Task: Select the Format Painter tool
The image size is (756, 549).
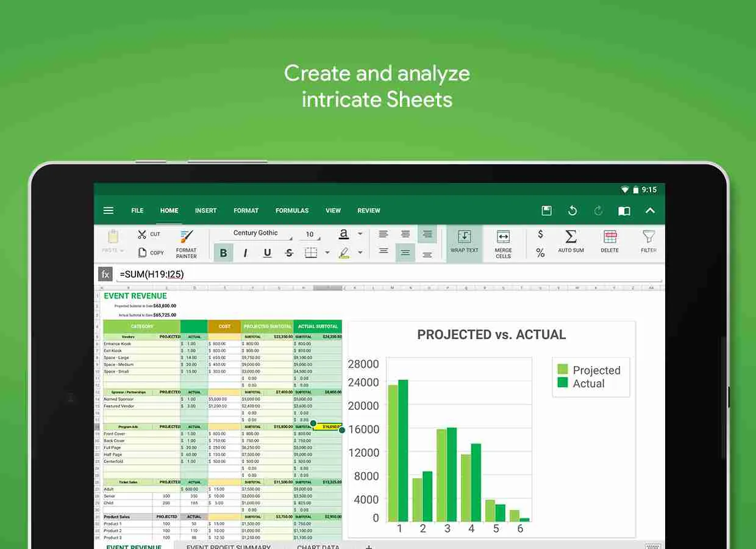Action: click(186, 242)
